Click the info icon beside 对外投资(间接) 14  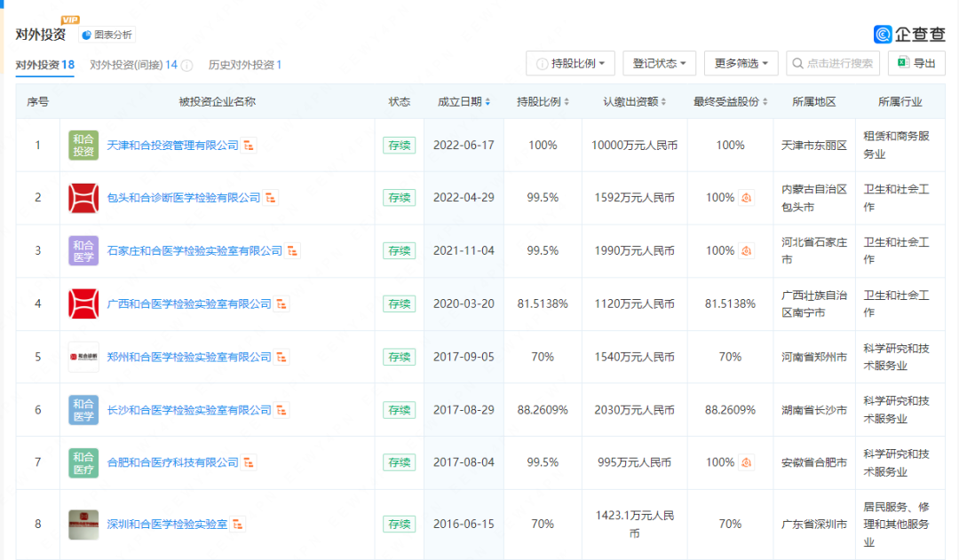point(187,66)
